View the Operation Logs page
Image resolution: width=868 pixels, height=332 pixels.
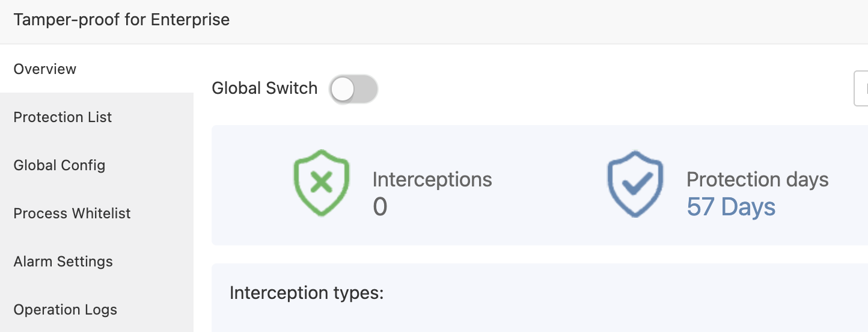(66, 310)
